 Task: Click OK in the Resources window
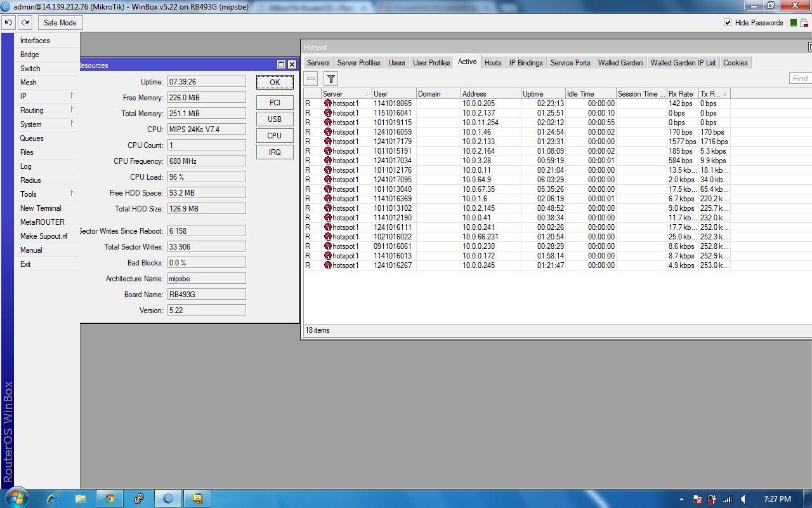pos(275,83)
